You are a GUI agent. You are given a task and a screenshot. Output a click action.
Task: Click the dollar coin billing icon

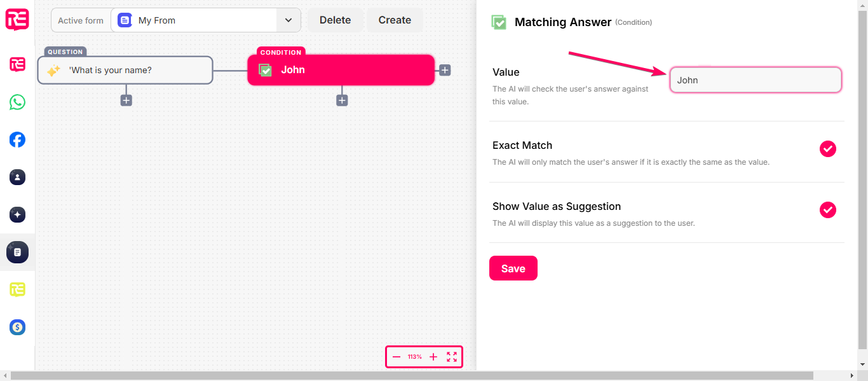(17, 327)
